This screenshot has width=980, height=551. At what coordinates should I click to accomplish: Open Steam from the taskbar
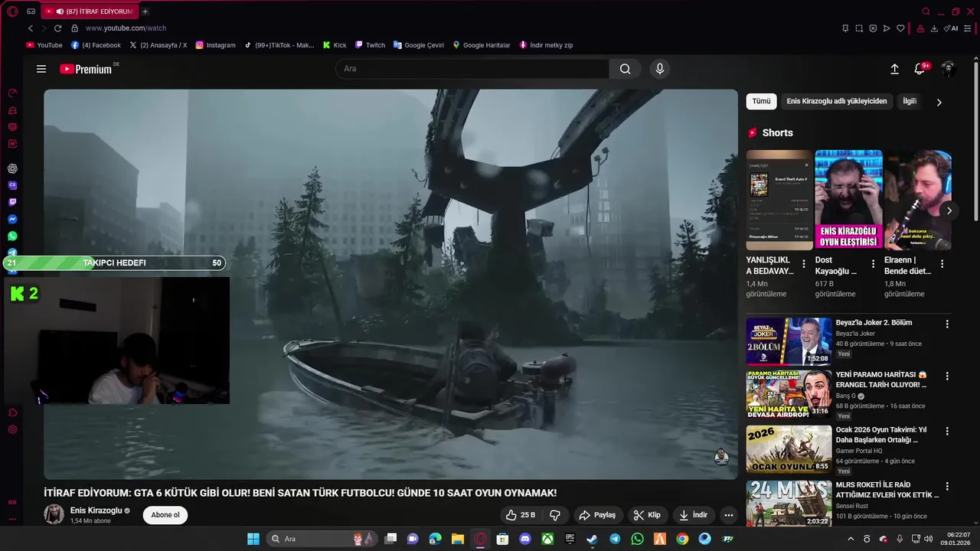pyautogui.click(x=593, y=539)
